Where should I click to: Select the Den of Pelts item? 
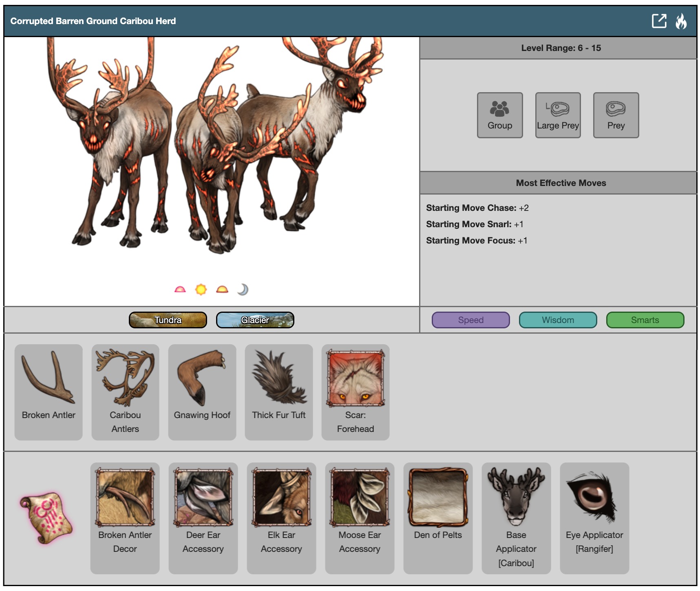tap(438, 517)
